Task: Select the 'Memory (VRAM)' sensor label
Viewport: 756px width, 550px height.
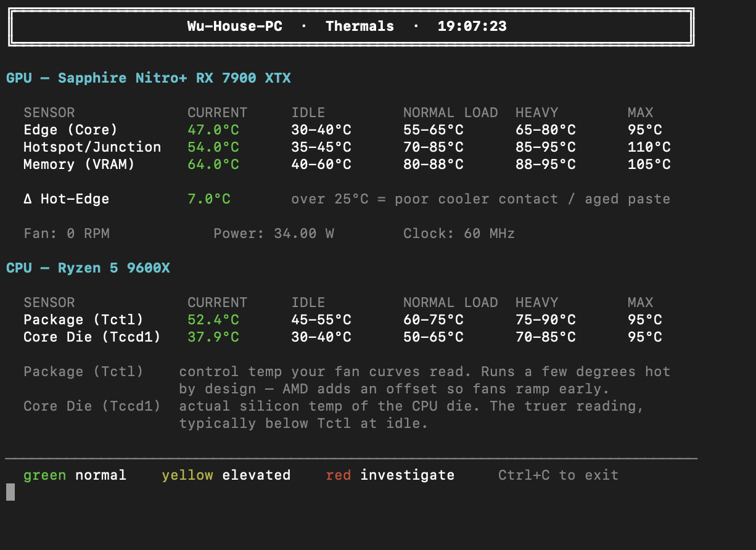Action: click(x=80, y=164)
